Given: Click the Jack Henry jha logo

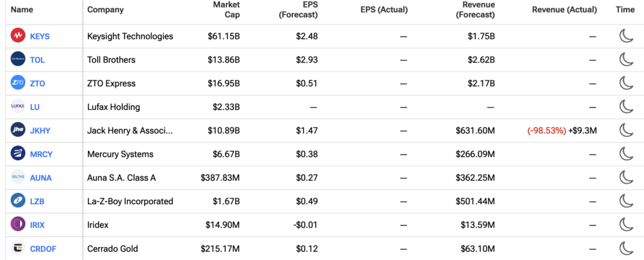Looking at the screenshot, I should (x=18, y=131).
